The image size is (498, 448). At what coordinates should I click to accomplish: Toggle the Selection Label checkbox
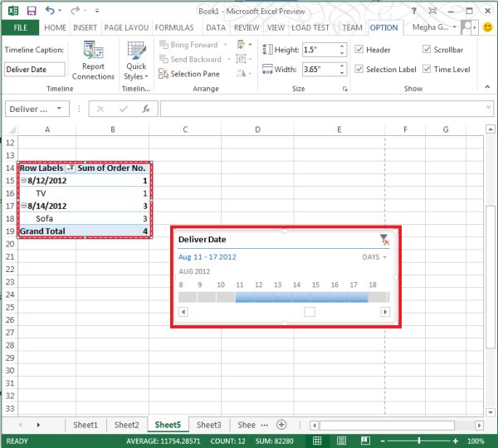pyautogui.click(x=359, y=69)
